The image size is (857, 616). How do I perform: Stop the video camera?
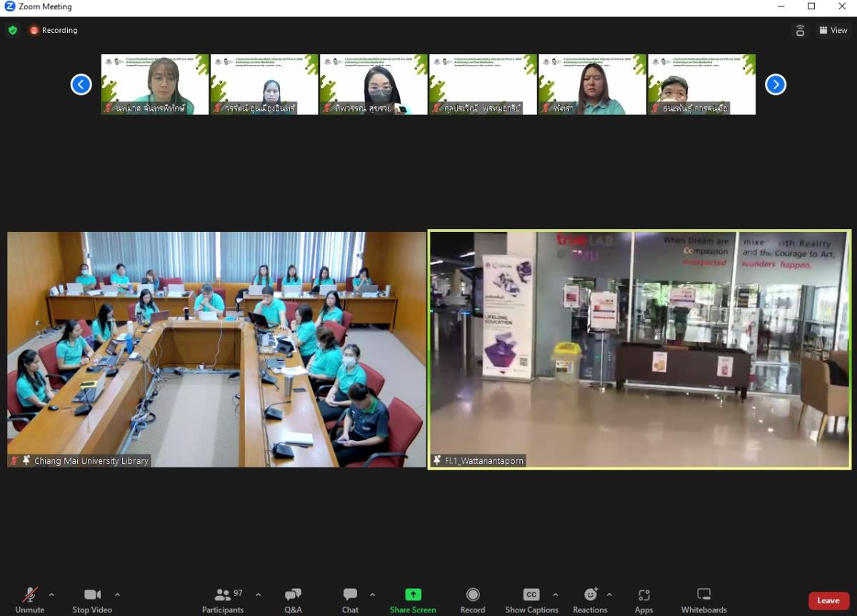(92, 600)
